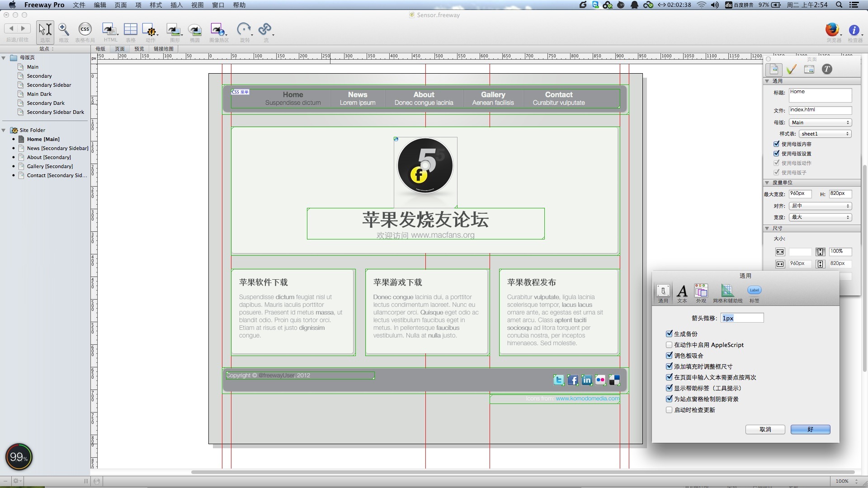Open the 母版 Main dropdown
Screen dimensions: 868x488
click(820, 122)
